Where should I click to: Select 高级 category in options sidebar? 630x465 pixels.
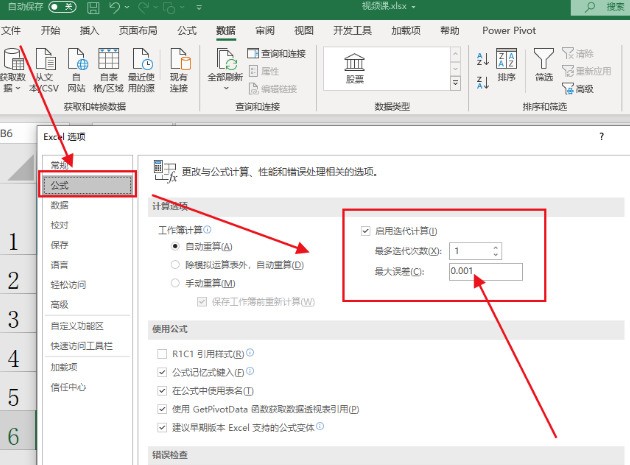(x=88, y=305)
